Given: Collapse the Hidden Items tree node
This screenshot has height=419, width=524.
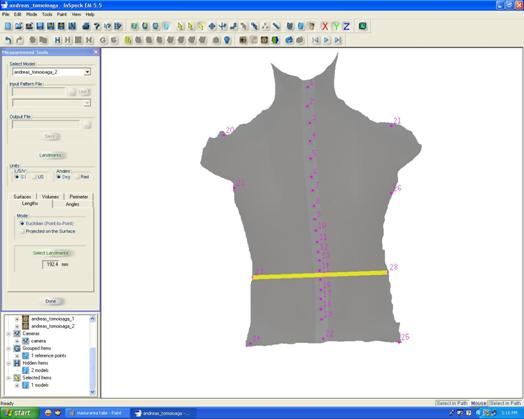Looking at the screenshot, I should pos(9,363).
